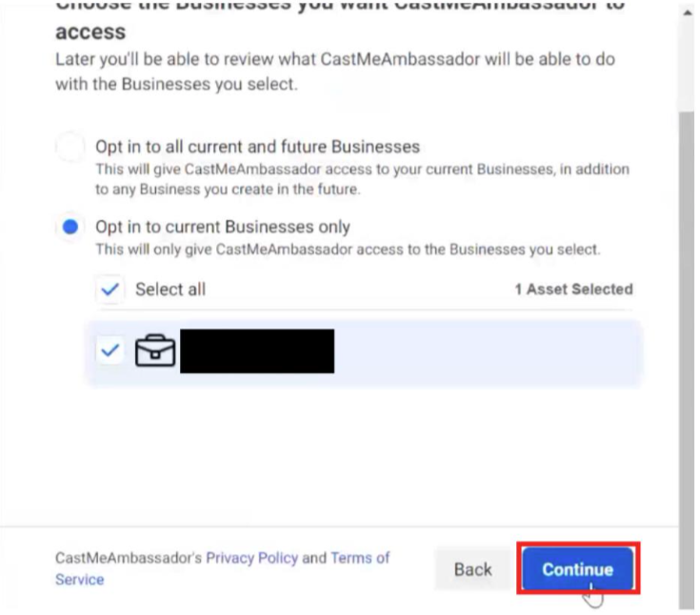The height and width of the screenshot is (615, 700).
Task: Click the description under the current Businesses only option
Action: click(348, 250)
